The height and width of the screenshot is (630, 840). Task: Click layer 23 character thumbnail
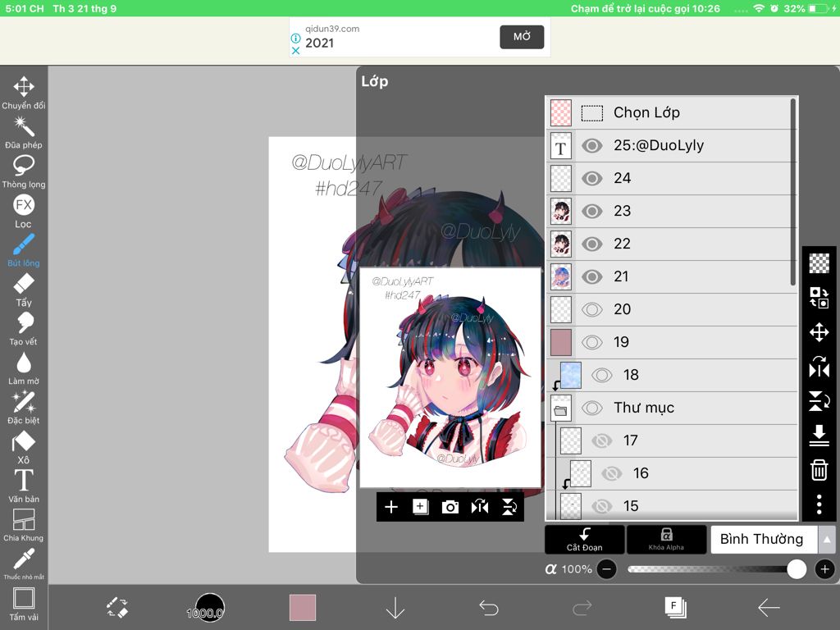point(561,211)
